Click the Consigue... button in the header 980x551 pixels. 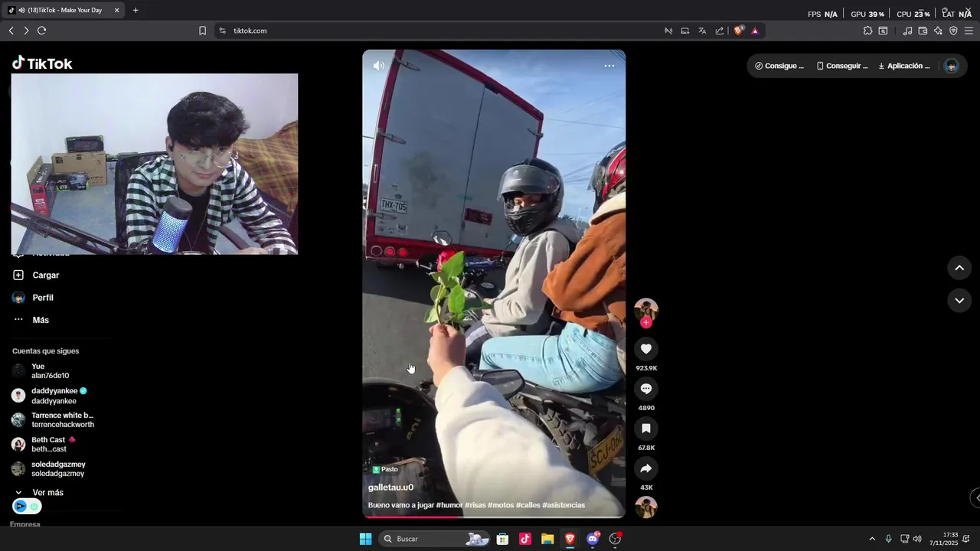point(779,66)
